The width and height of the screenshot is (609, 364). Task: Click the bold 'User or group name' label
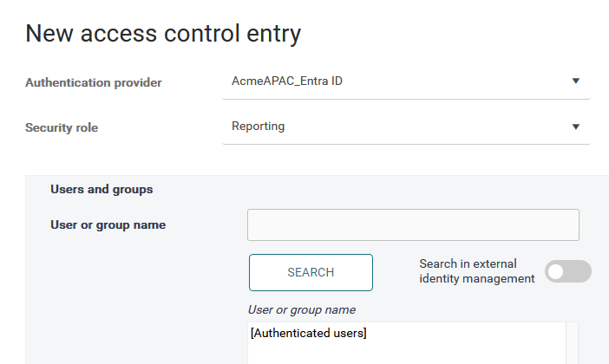tap(108, 225)
